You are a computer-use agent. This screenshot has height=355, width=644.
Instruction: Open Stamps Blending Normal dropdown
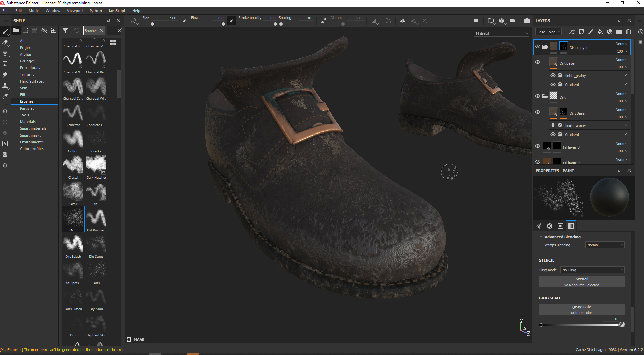coord(605,245)
